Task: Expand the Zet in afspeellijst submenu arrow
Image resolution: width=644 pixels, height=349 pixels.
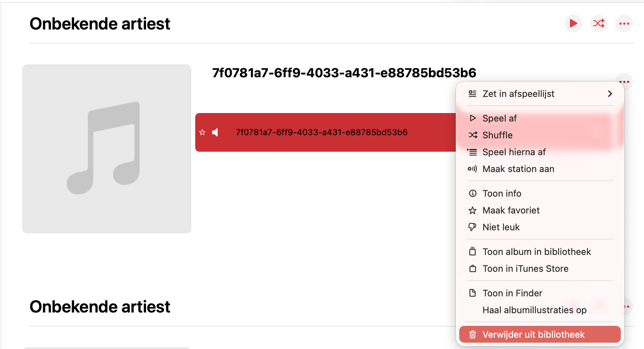Action: click(x=610, y=94)
